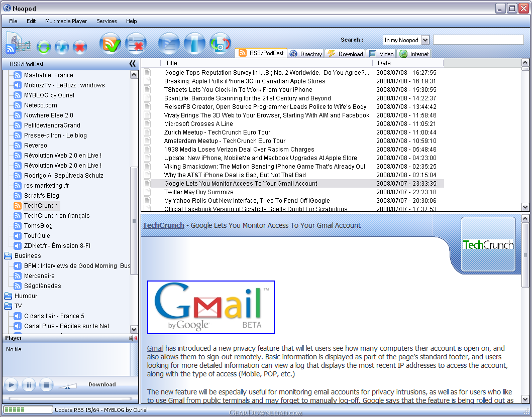This screenshot has height=417, width=532.
Task: Adjust the player volume slider
Action: [x=67, y=385]
